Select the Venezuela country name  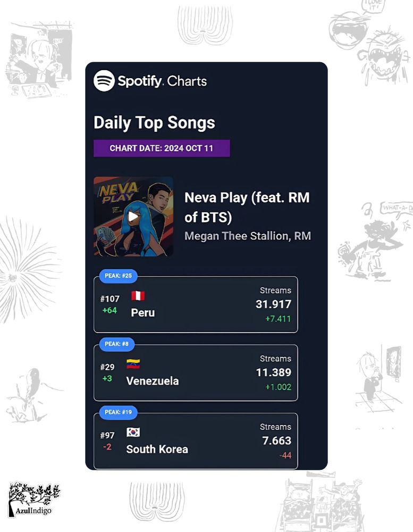[152, 381]
